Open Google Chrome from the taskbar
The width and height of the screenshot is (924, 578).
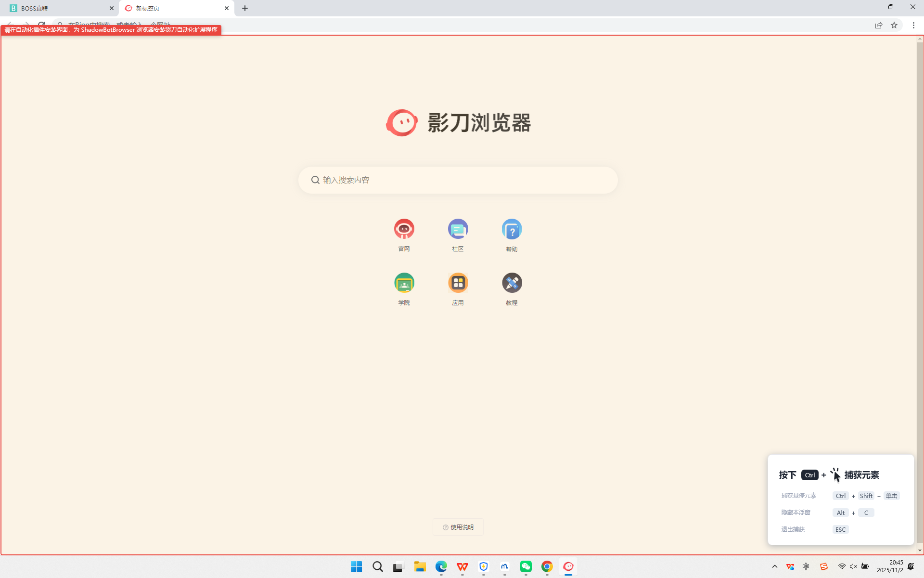[547, 567]
